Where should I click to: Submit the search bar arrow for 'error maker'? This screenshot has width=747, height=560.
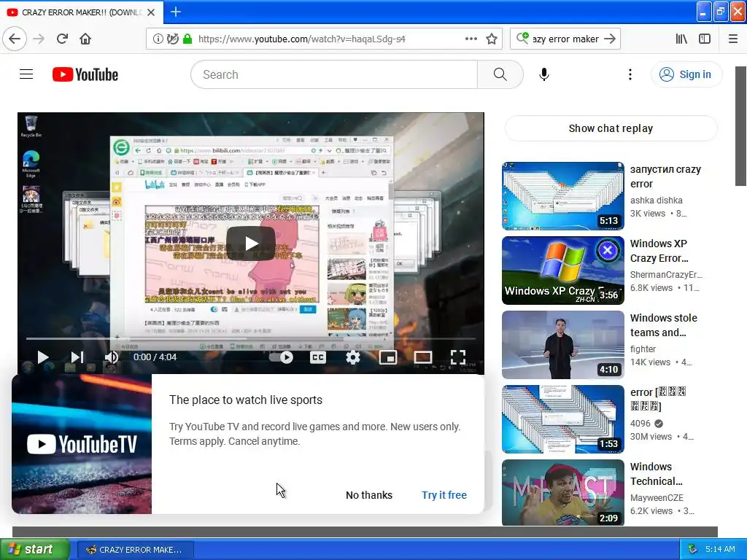pos(610,39)
